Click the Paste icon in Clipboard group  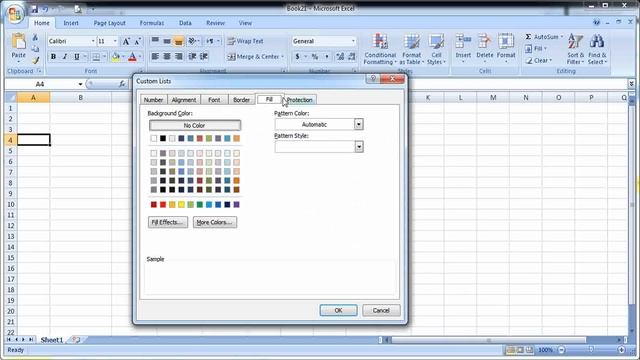tap(18, 42)
